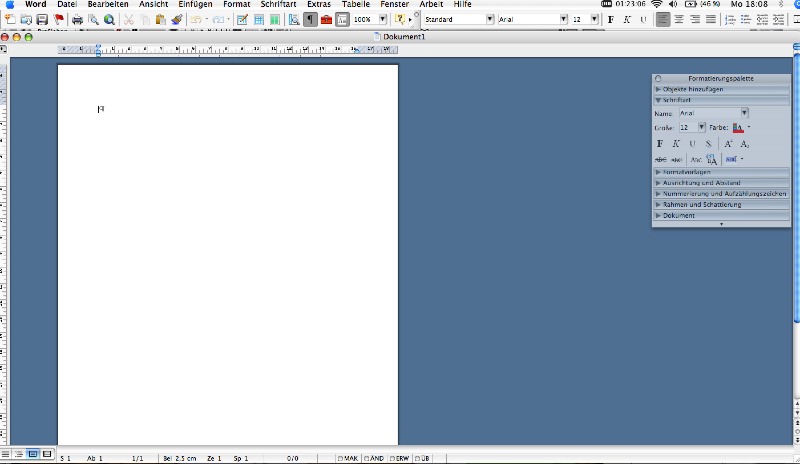Open the Tabelle menu
The width and height of the screenshot is (800, 464).
pos(355,5)
